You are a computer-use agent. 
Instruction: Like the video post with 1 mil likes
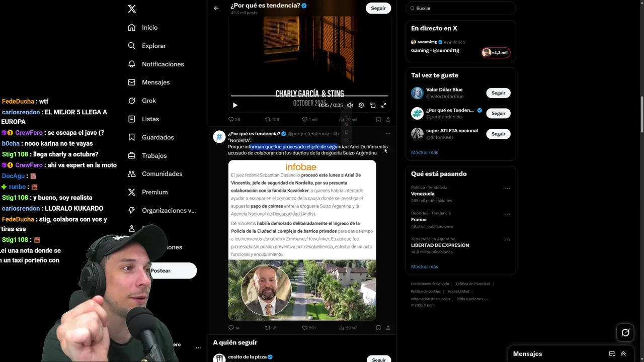point(309,120)
